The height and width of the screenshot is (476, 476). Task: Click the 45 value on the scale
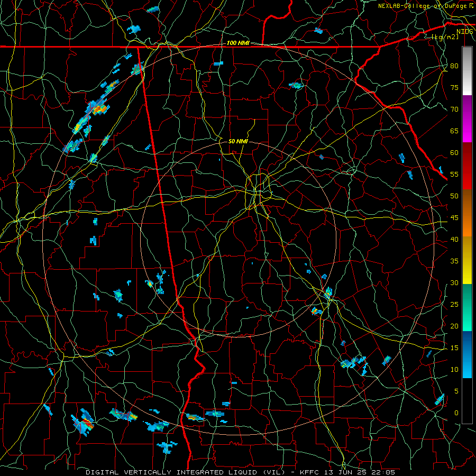tap(454, 218)
